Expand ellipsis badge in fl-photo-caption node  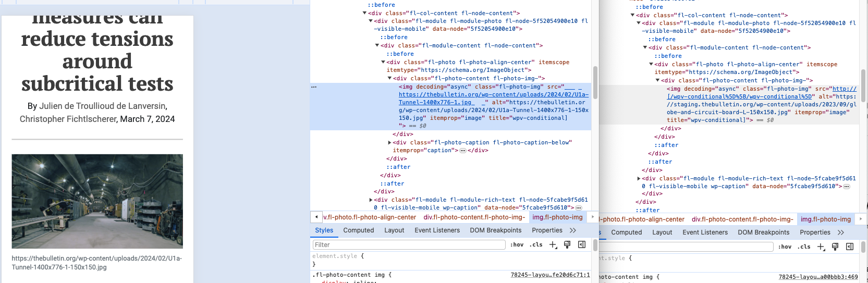(462, 150)
